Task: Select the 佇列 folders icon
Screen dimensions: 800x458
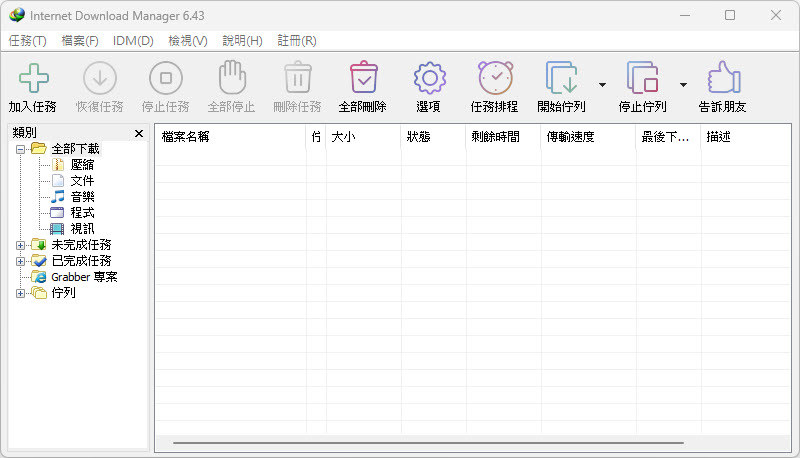Action: pos(39,293)
